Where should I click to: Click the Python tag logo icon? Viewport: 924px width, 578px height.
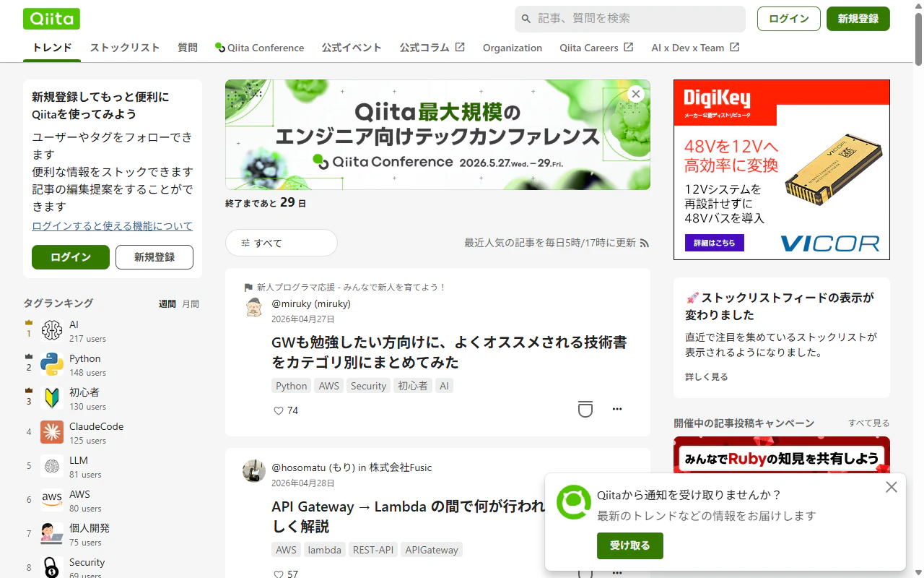(x=52, y=365)
